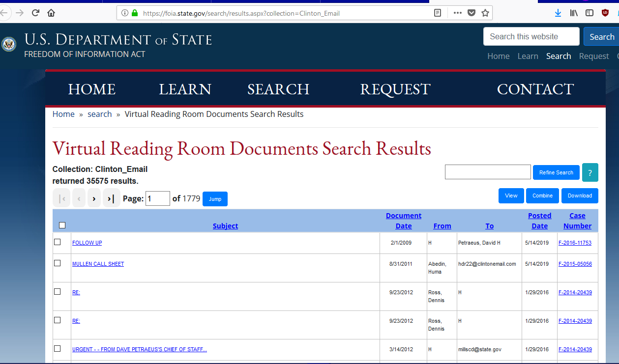Sort results by To column
The width and height of the screenshot is (619, 364).
point(489,226)
